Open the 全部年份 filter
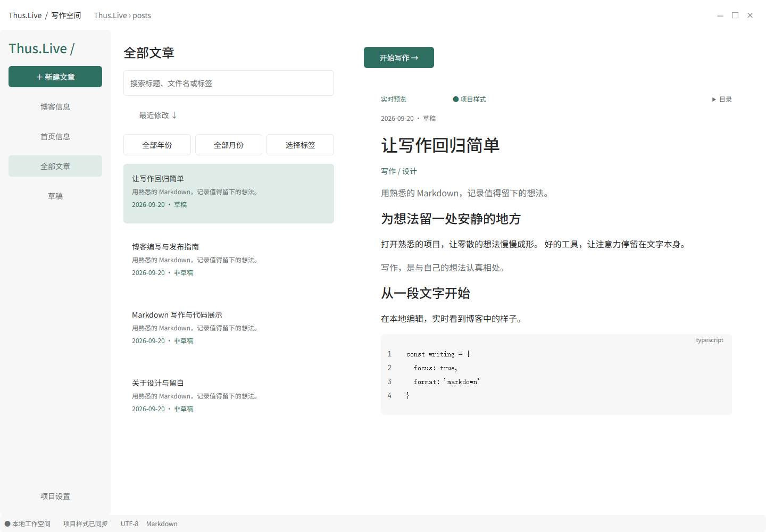 click(x=157, y=145)
